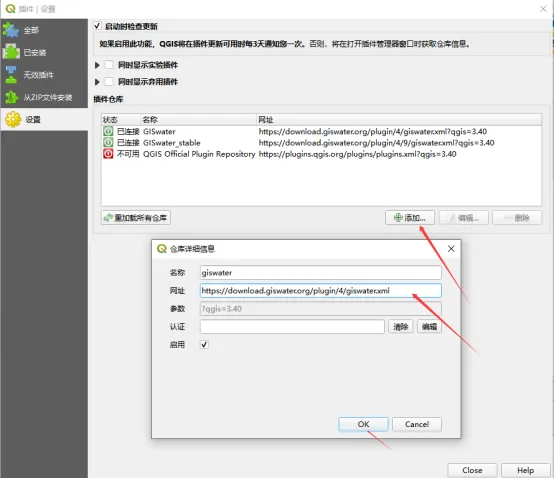554x479 pixels.
Task: Click the 不可用 status text
Action: click(128, 154)
